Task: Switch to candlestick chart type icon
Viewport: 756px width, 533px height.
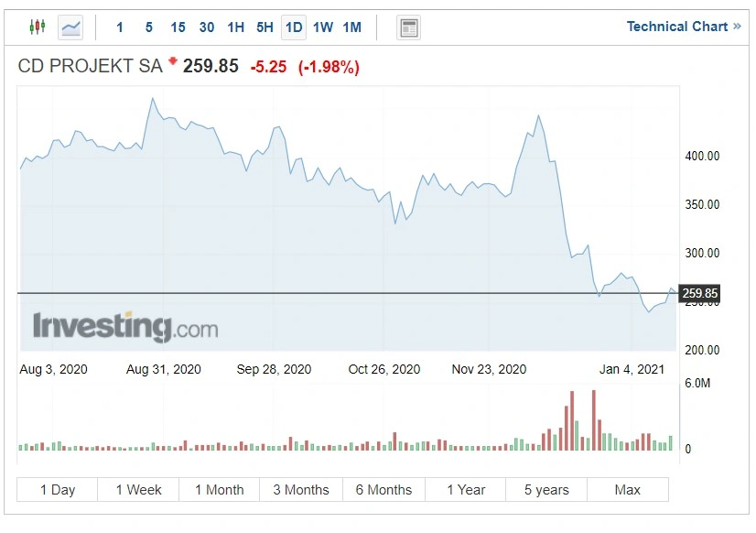Action: tap(38, 27)
